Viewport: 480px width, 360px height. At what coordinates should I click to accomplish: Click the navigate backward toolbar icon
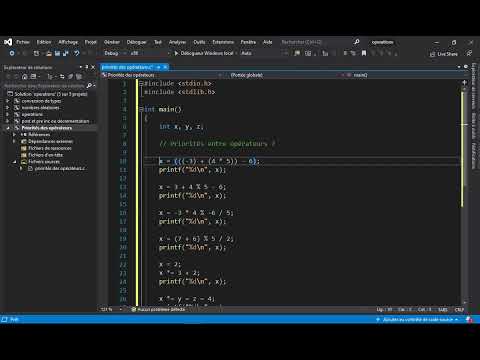(x=12, y=53)
